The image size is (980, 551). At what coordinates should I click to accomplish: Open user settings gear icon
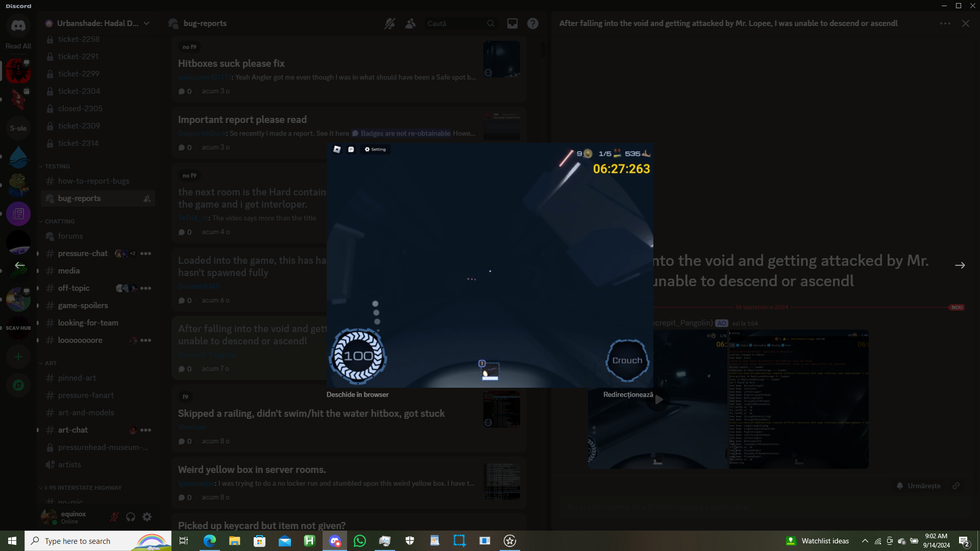click(x=147, y=517)
